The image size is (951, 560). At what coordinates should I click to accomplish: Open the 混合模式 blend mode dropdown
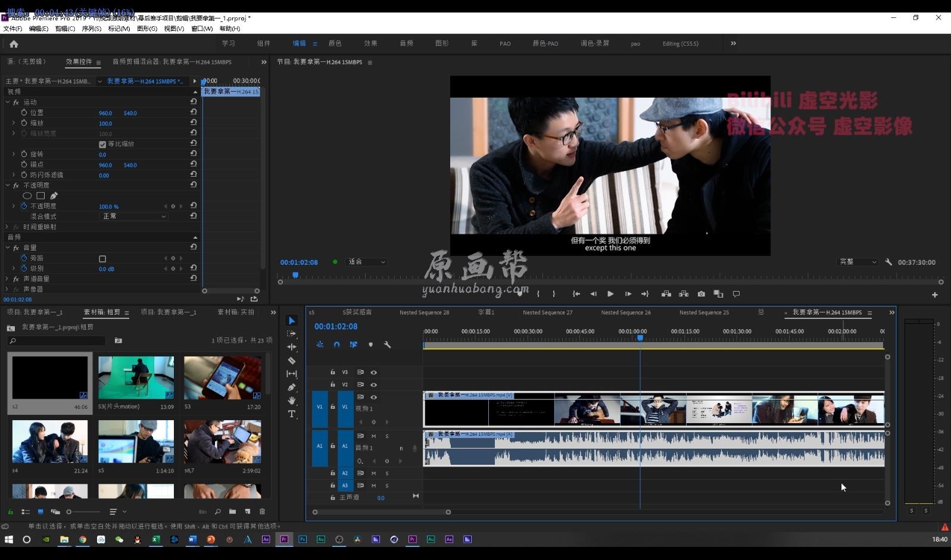[x=133, y=217]
